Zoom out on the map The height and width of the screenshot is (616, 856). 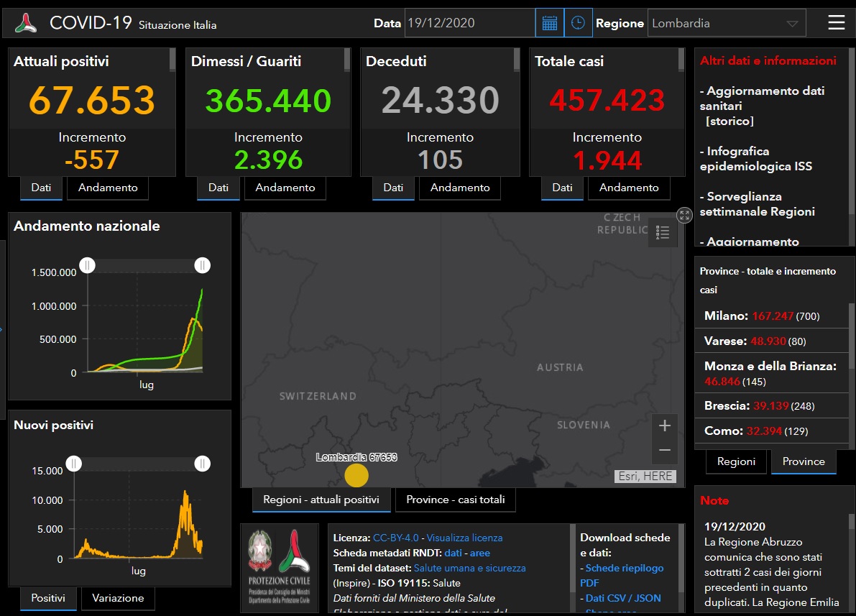pyautogui.click(x=664, y=451)
